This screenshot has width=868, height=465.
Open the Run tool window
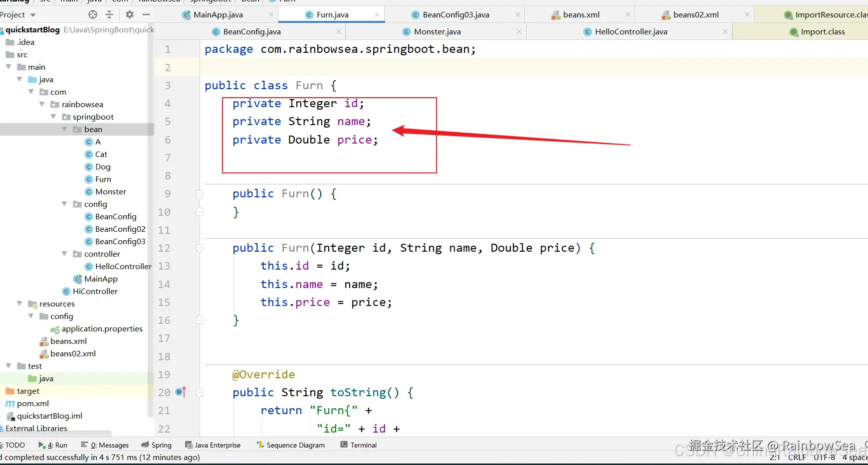point(53,445)
